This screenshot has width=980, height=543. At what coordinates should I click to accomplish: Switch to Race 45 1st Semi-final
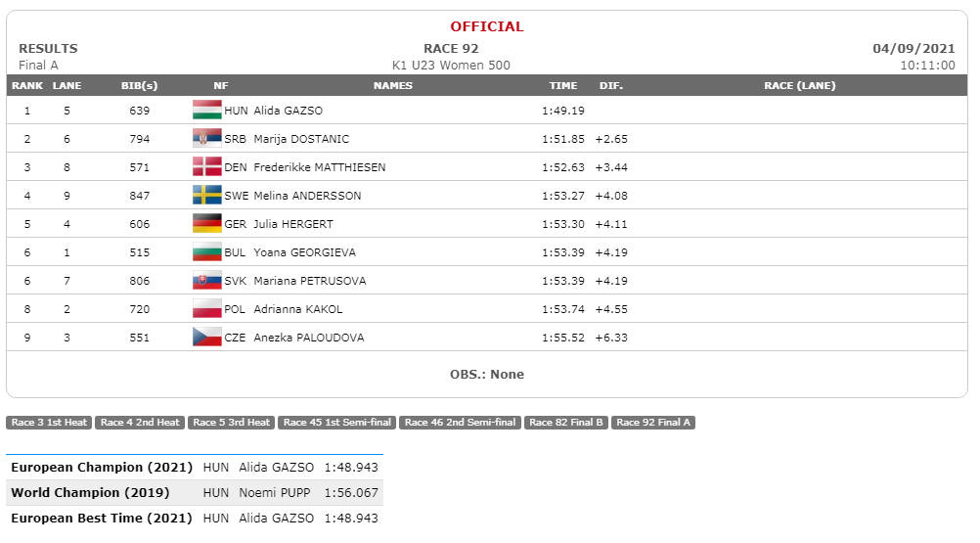[x=337, y=423]
